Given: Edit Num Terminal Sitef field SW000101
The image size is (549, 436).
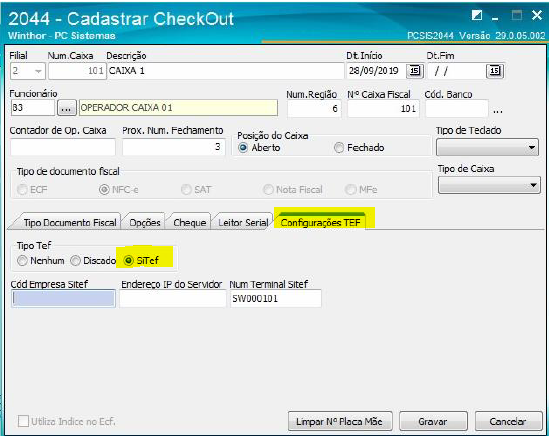Looking at the screenshot, I should (x=276, y=299).
